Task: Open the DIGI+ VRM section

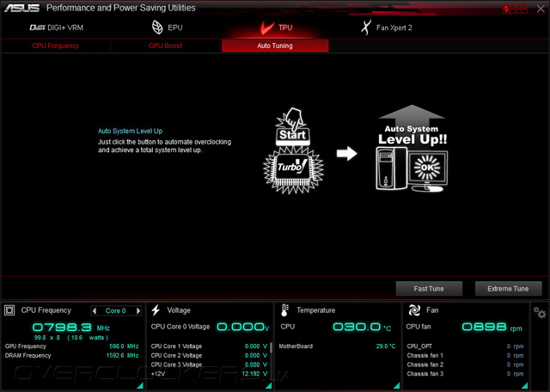Action: pos(56,28)
